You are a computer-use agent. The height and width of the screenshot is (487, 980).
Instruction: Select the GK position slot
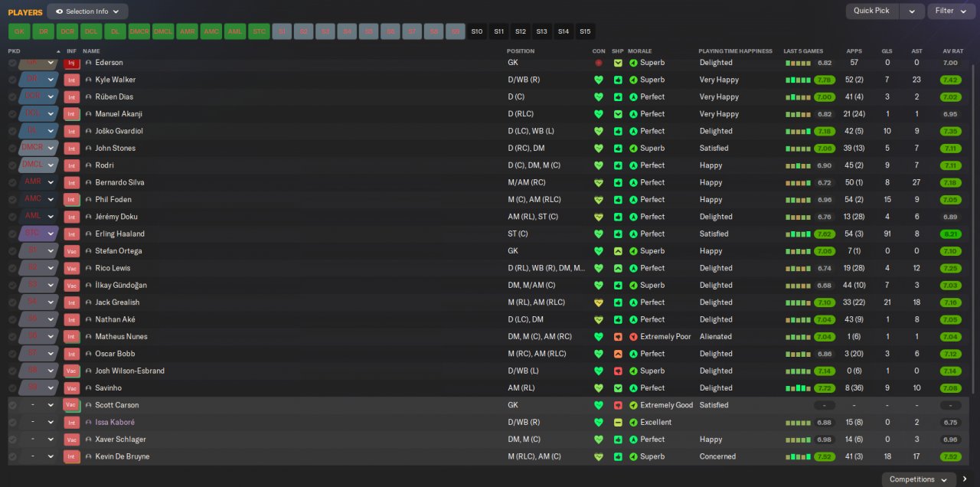(x=19, y=31)
